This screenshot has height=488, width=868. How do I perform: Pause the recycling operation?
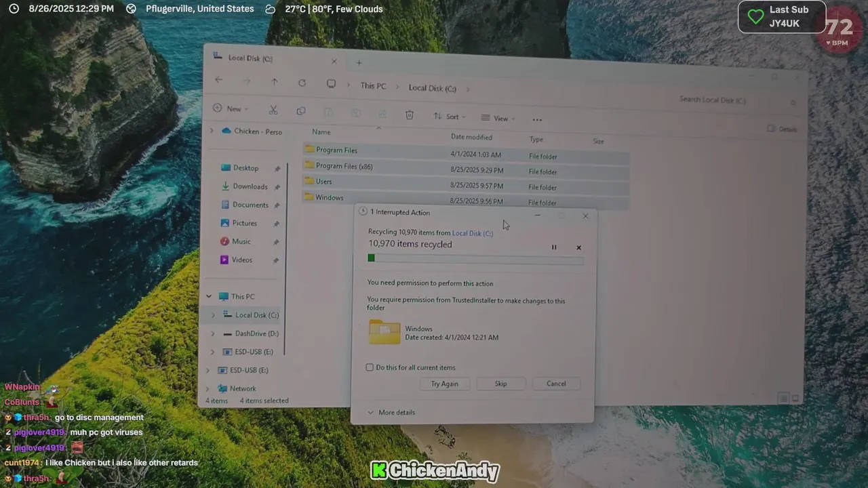coord(554,247)
